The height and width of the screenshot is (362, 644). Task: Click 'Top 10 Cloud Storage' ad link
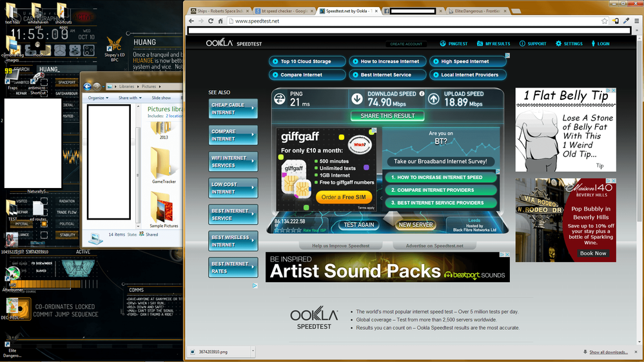coord(307,61)
